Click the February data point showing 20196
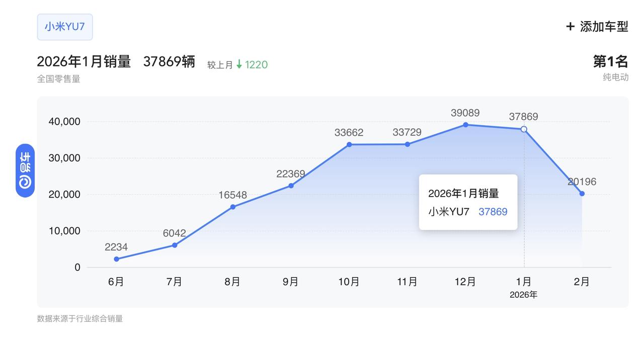The height and width of the screenshot is (341, 644). click(582, 193)
